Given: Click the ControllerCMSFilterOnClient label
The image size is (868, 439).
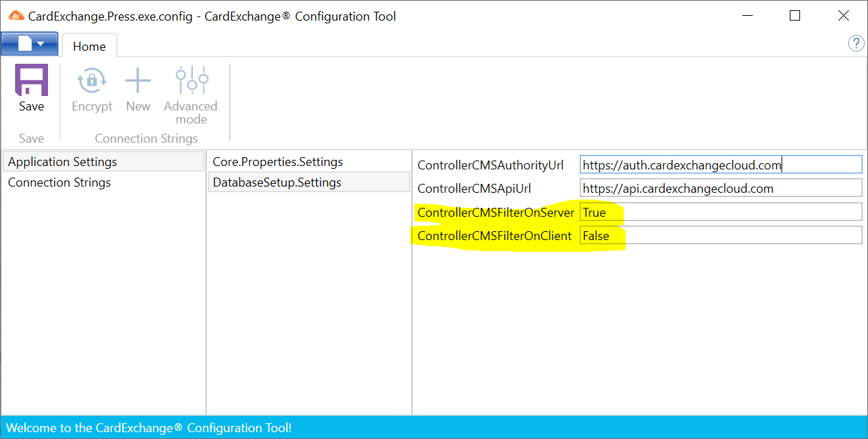Looking at the screenshot, I should [x=494, y=236].
